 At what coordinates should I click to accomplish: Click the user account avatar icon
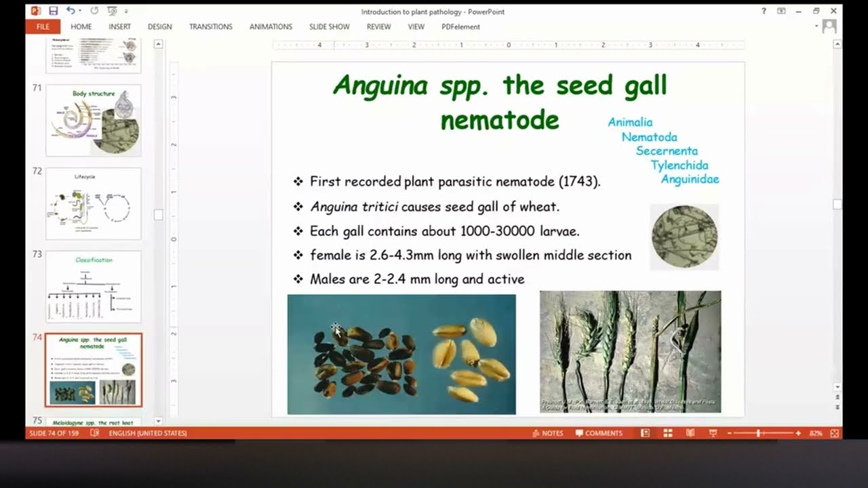829,26
